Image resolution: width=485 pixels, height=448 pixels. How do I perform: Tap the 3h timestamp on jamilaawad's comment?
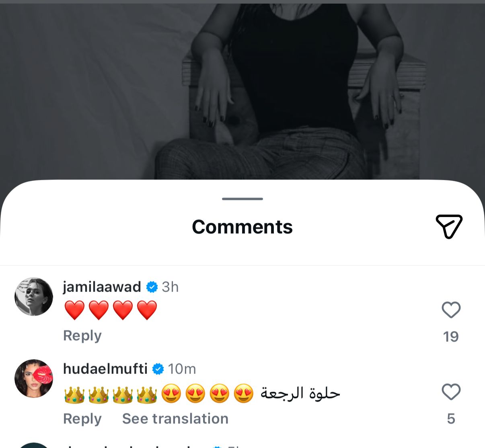click(x=171, y=287)
